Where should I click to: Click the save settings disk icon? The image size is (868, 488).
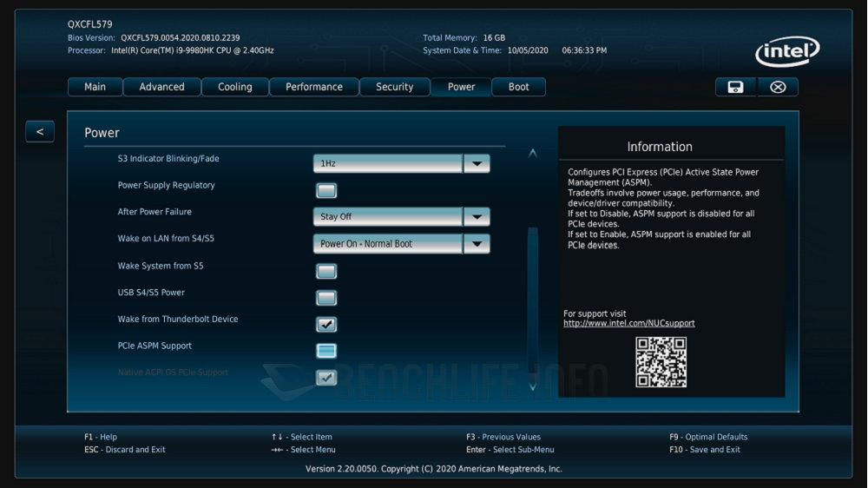(x=735, y=87)
